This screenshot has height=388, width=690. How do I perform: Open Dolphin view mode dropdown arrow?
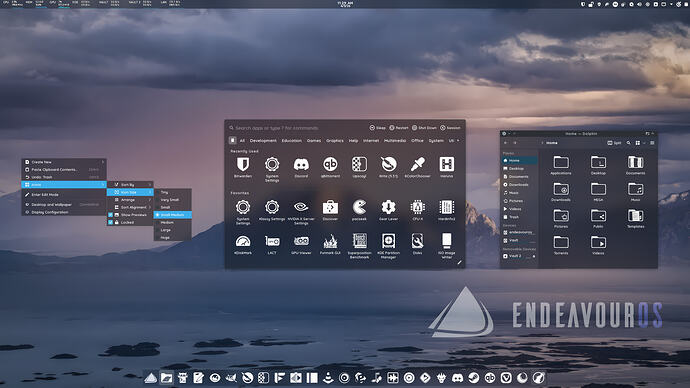click(644, 143)
